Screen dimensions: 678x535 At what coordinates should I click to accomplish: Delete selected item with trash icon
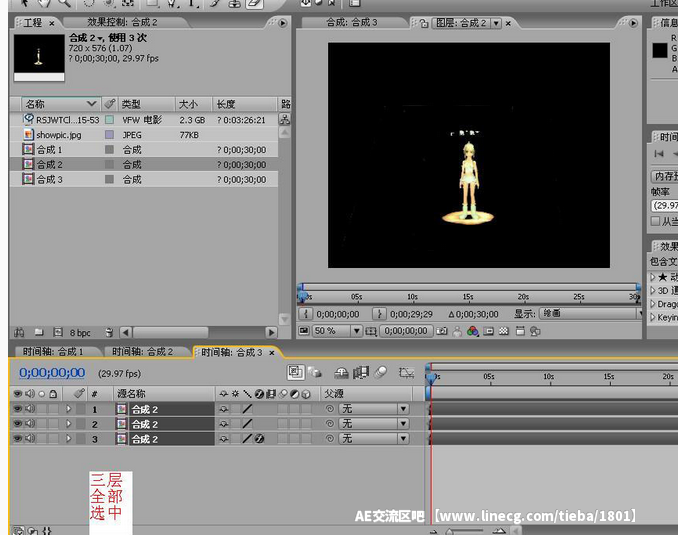click(109, 332)
